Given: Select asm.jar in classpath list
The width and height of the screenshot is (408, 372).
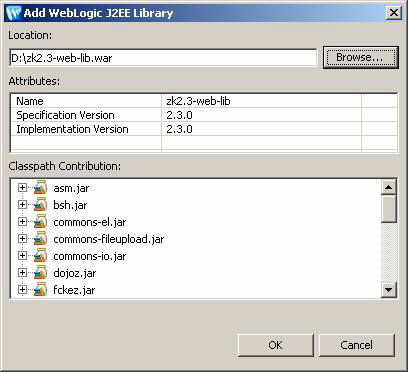Looking at the screenshot, I should coord(71,188).
